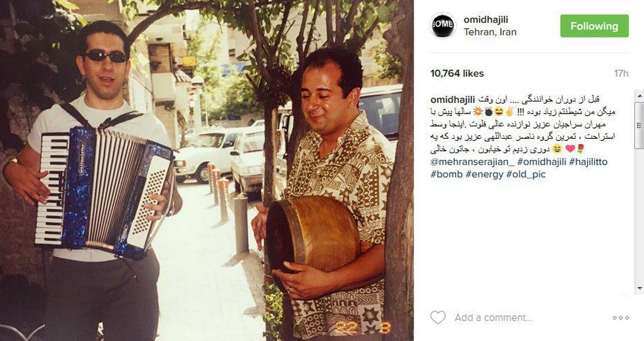Open the three-dot more options menu
The height and width of the screenshot is (341, 644).
pos(620,318)
